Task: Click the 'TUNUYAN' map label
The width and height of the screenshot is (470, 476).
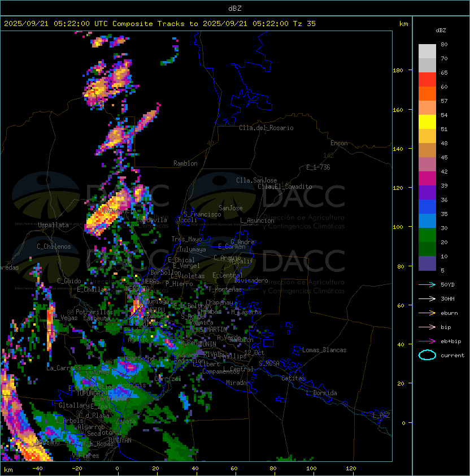Action: 120,440
